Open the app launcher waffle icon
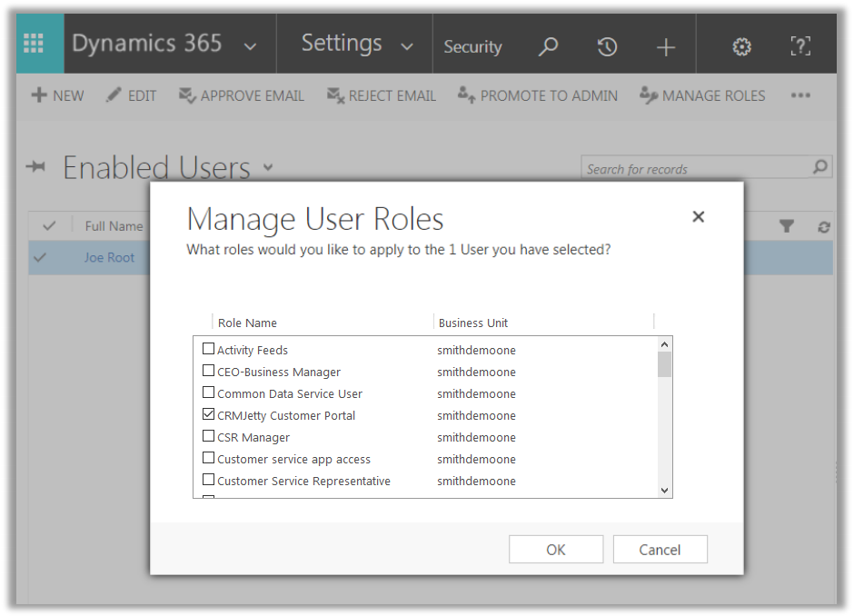This screenshot has width=854, height=616. (34, 44)
